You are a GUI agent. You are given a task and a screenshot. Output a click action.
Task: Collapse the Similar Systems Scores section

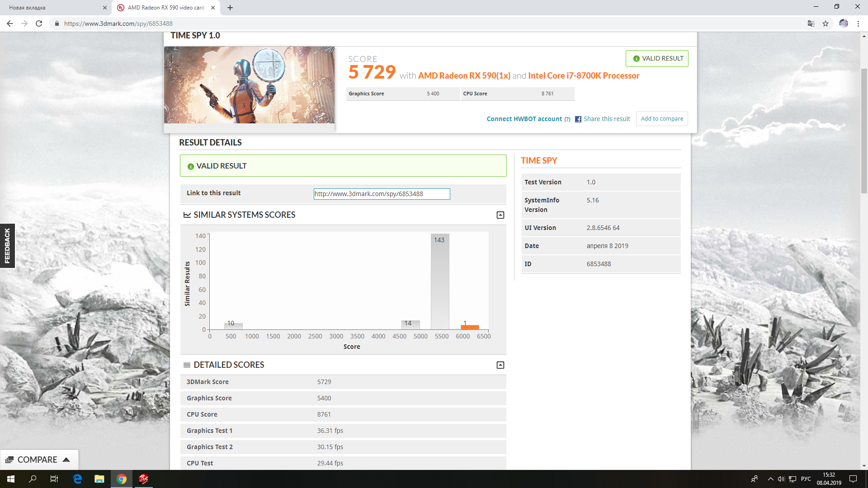click(x=500, y=215)
